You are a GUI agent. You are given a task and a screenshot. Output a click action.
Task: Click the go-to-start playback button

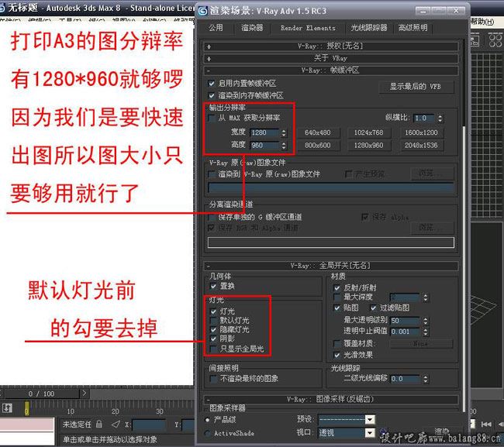[x=486, y=425]
